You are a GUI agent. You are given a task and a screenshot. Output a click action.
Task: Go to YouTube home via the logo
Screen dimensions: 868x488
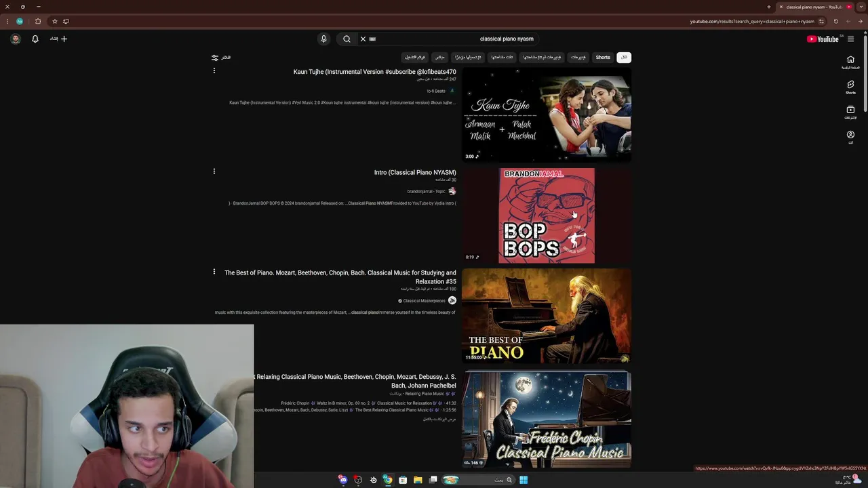[x=823, y=39]
